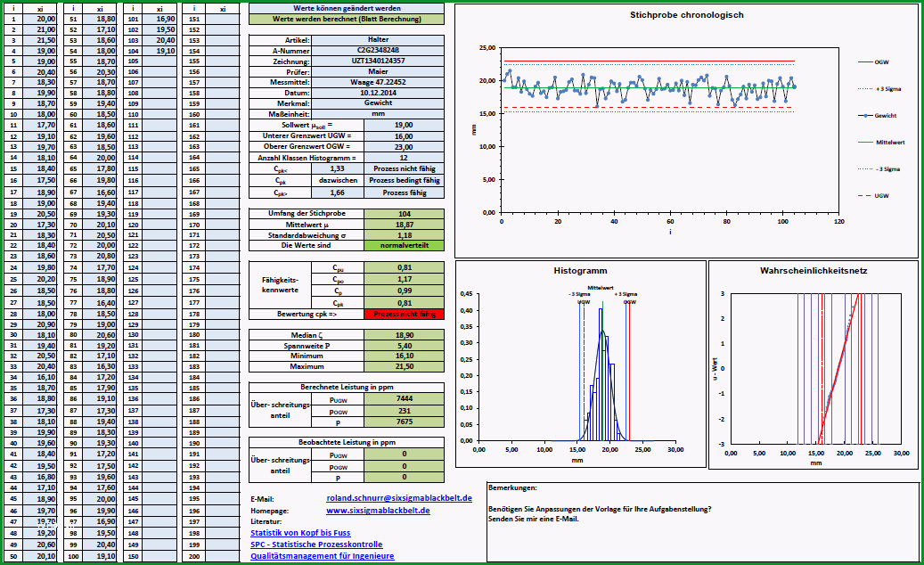
Task: Select xi cell for sample 100 '19,10'
Action: coord(100,556)
